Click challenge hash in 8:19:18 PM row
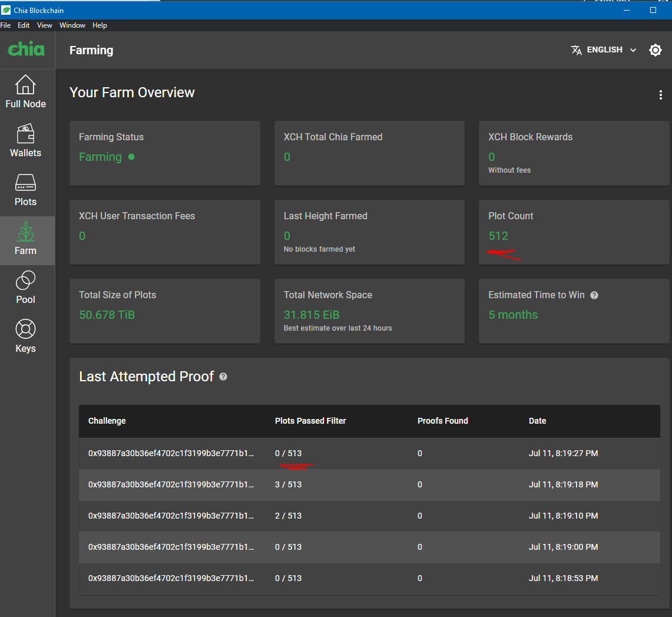 pyautogui.click(x=171, y=484)
